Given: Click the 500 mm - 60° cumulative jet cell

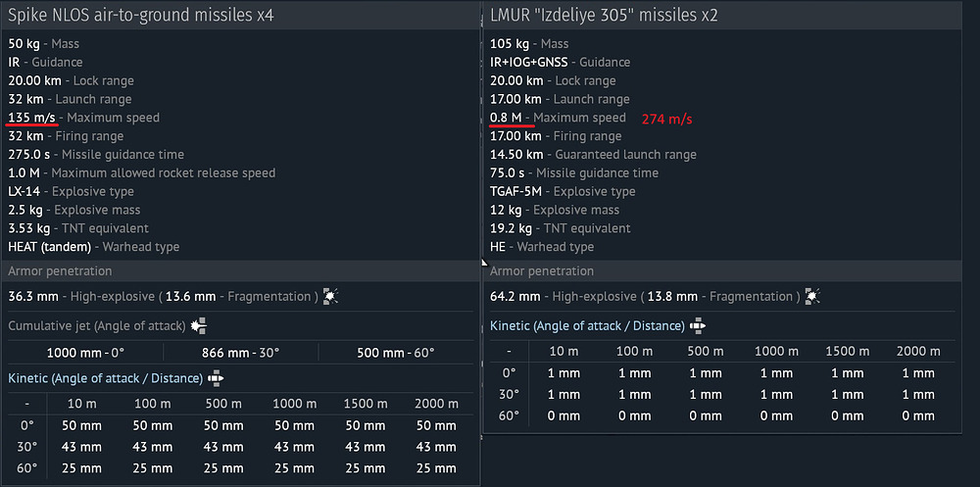Looking at the screenshot, I should (396, 352).
